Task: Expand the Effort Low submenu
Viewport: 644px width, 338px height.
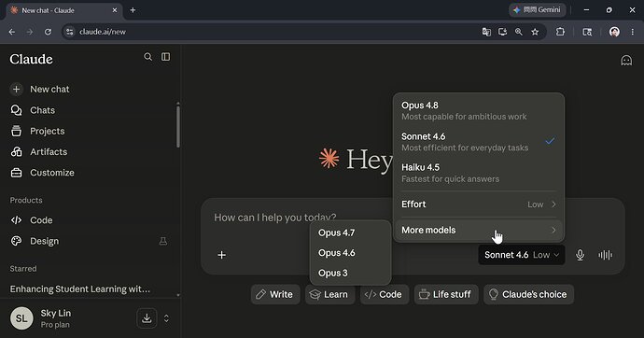Action: pos(479,204)
